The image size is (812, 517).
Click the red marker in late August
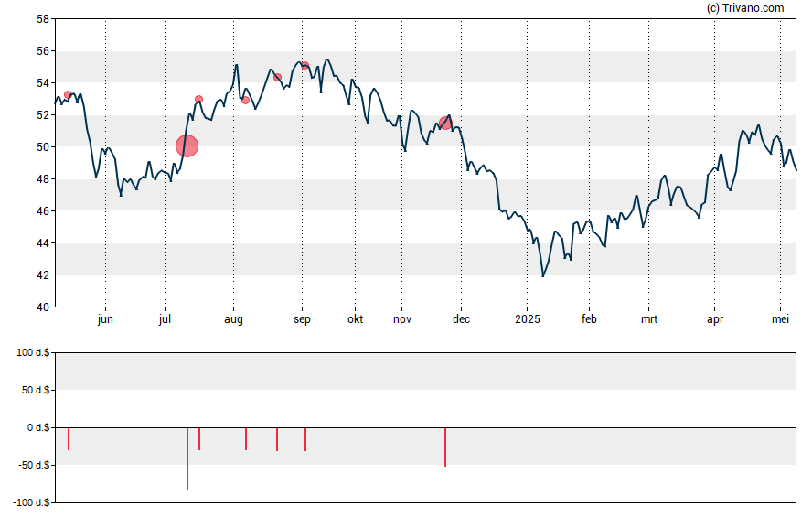[277, 78]
